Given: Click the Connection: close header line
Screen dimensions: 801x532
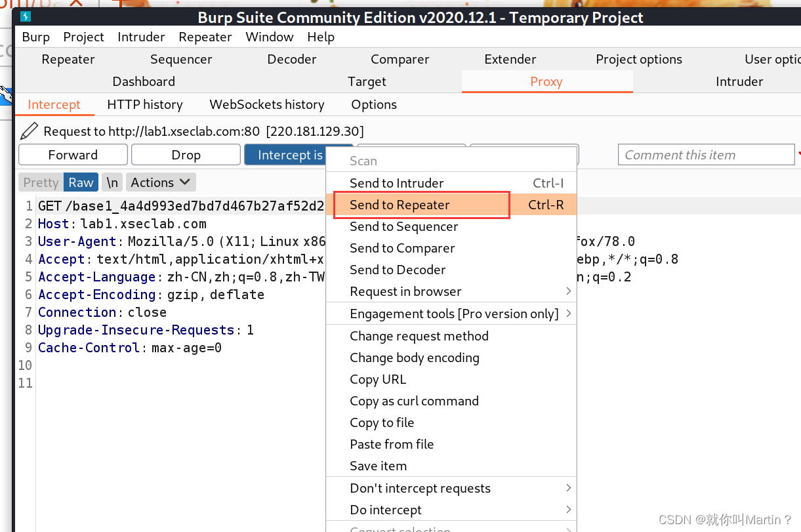Looking at the screenshot, I should click(102, 312).
